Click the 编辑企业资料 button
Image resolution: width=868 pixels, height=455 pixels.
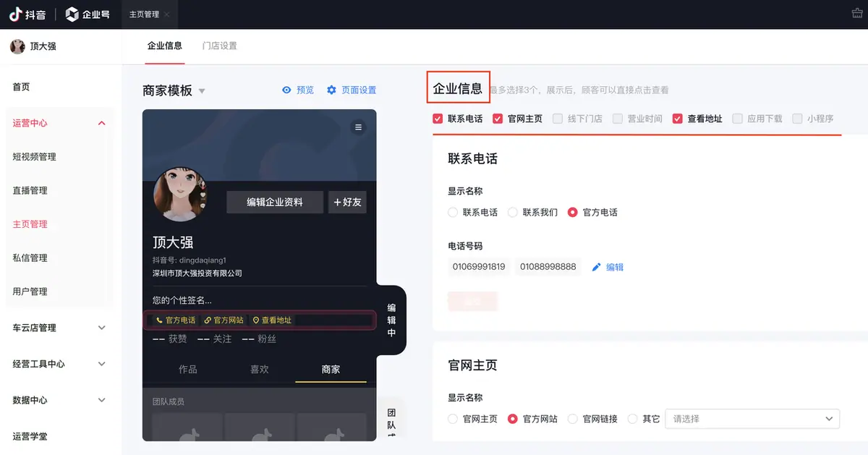click(x=275, y=203)
